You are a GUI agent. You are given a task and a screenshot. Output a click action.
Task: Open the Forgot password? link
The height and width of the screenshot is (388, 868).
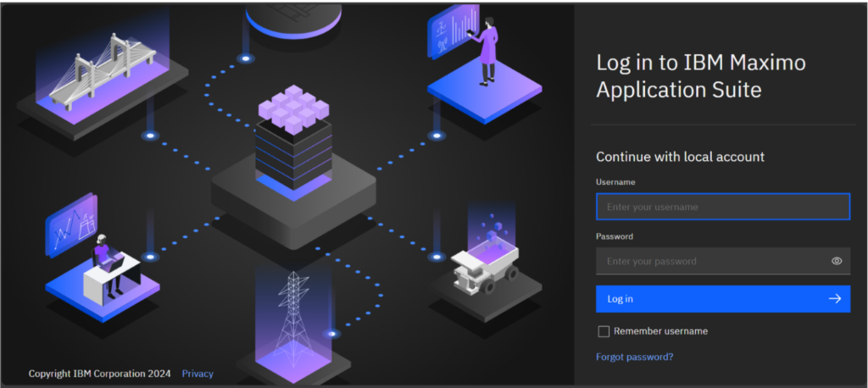[634, 357]
